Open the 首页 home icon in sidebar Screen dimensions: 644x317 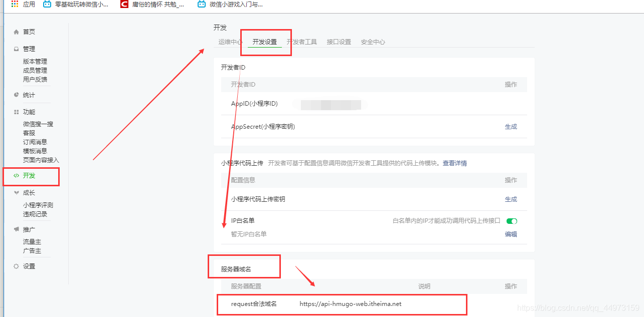[16, 32]
